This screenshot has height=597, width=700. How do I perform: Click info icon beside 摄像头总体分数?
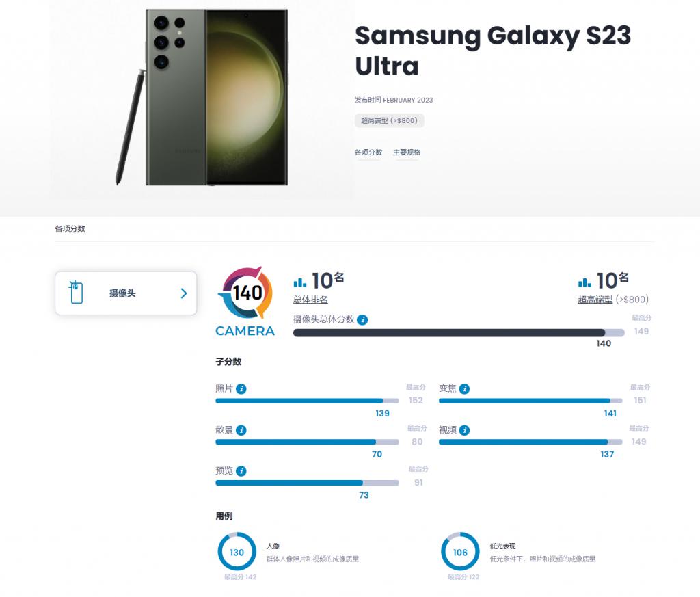(x=362, y=320)
